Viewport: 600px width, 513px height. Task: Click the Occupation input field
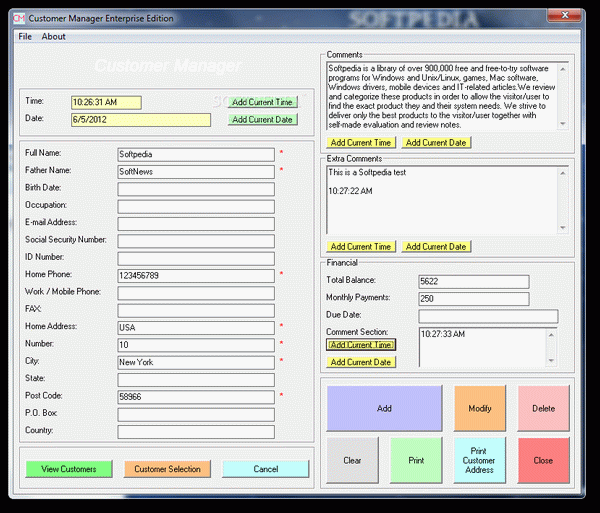click(196, 207)
